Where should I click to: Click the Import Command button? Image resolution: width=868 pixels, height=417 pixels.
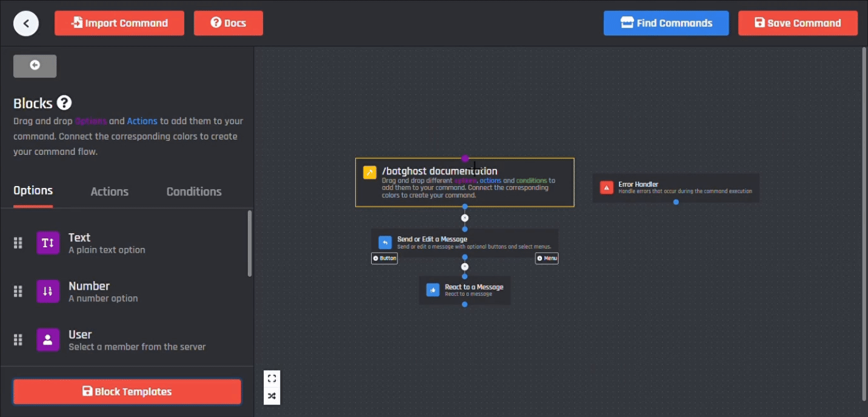[119, 23]
